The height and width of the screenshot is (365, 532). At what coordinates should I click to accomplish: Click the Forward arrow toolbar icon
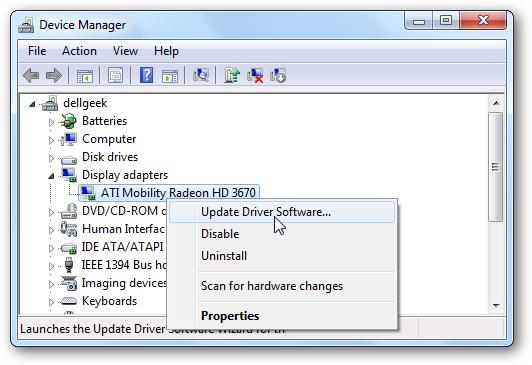[54, 75]
